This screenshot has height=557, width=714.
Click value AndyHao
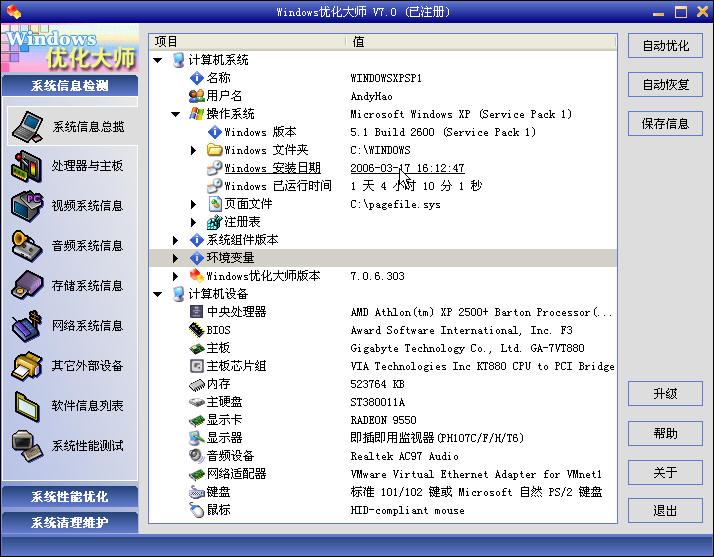[x=372, y=96]
